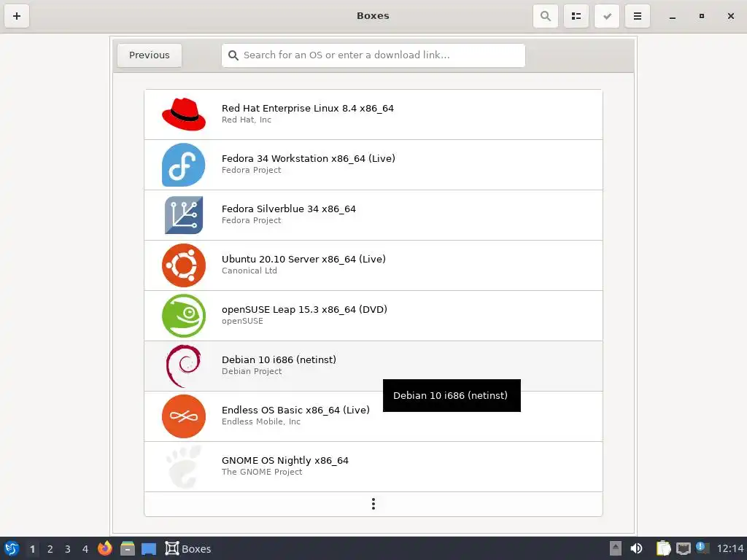
Task: Click the Fedora Workstation logo icon
Action: [184, 165]
